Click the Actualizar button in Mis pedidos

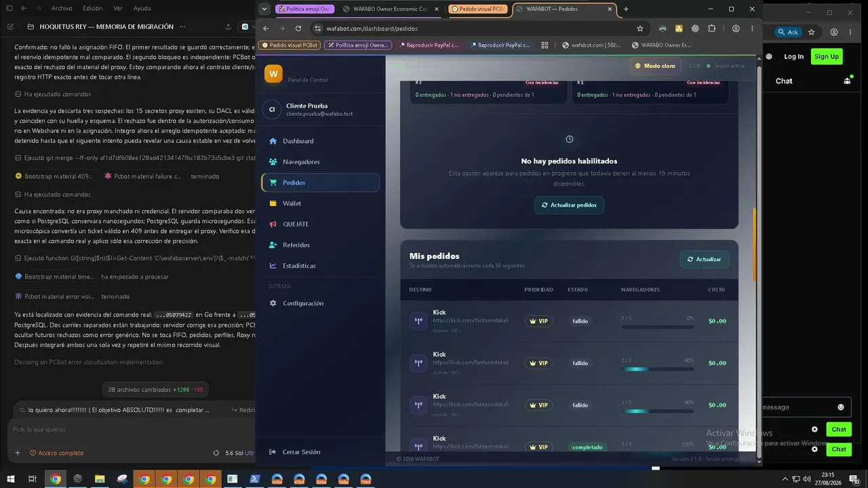[705, 259]
